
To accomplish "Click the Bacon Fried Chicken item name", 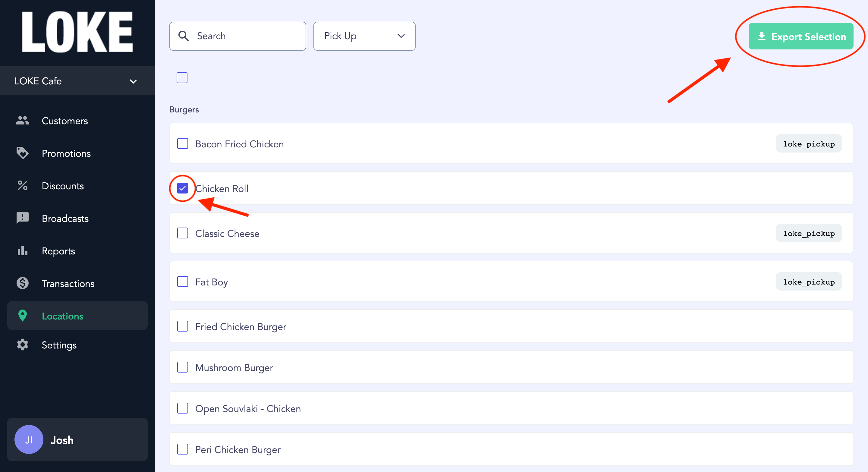I will click(x=239, y=144).
